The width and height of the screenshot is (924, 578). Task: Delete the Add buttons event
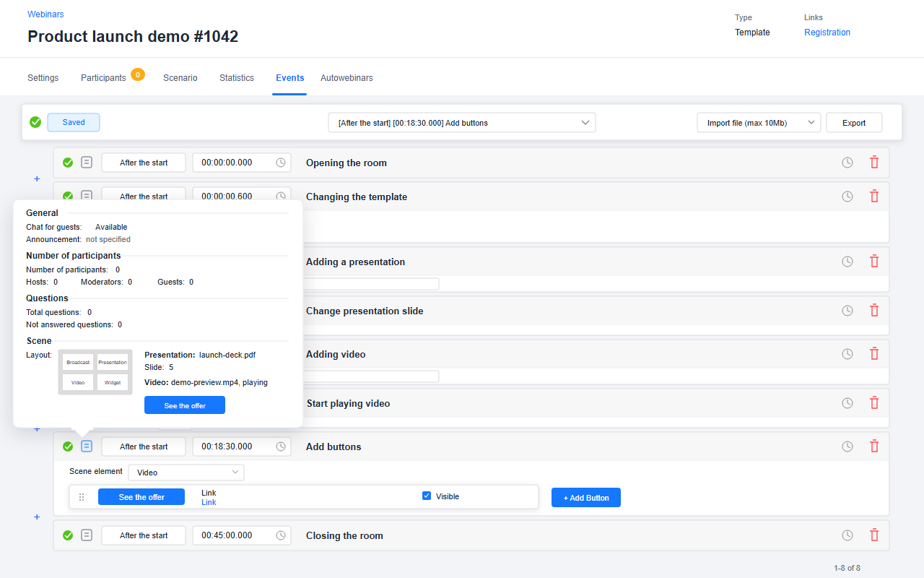point(874,447)
